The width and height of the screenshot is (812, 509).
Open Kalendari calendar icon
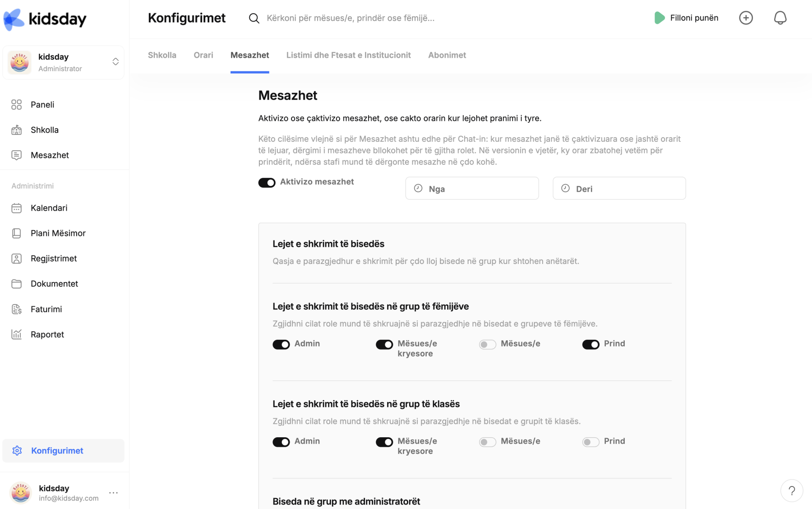click(17, 208)
